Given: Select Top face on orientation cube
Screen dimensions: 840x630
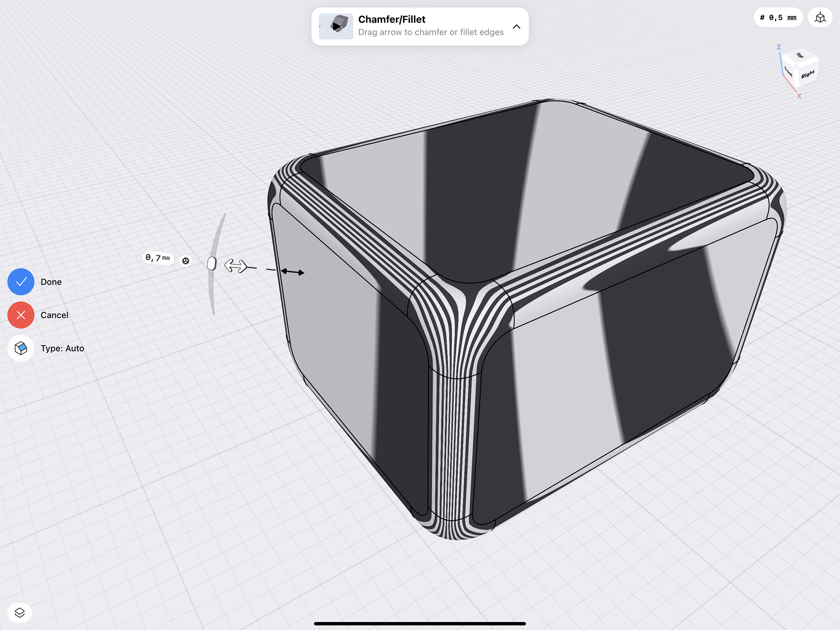Looking at the screenshot, I should [x=800, y=55].
